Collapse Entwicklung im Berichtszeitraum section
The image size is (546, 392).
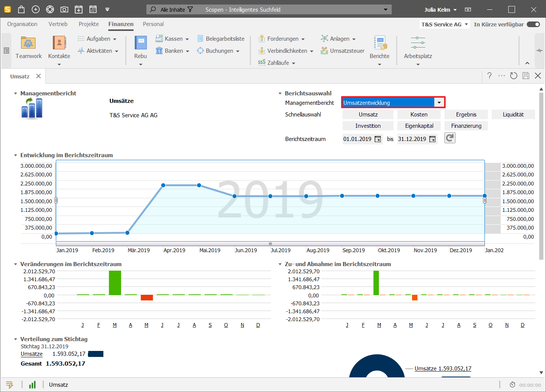pos(15,155)
